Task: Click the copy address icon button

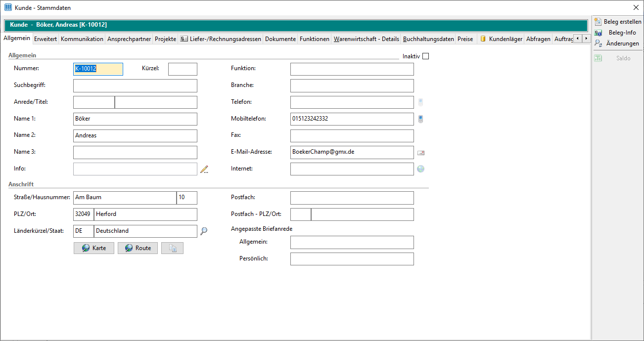Action: tap(173, 248)
